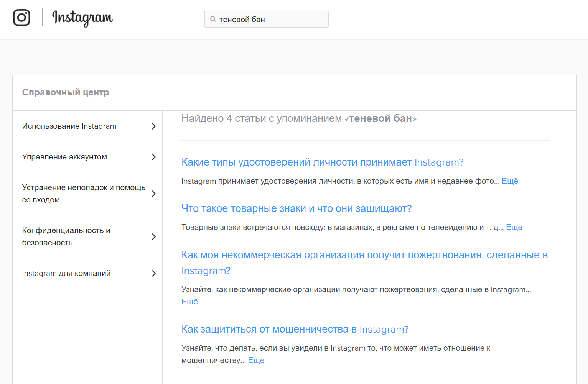Click the Instagram wordmark logo

[82, 18]
